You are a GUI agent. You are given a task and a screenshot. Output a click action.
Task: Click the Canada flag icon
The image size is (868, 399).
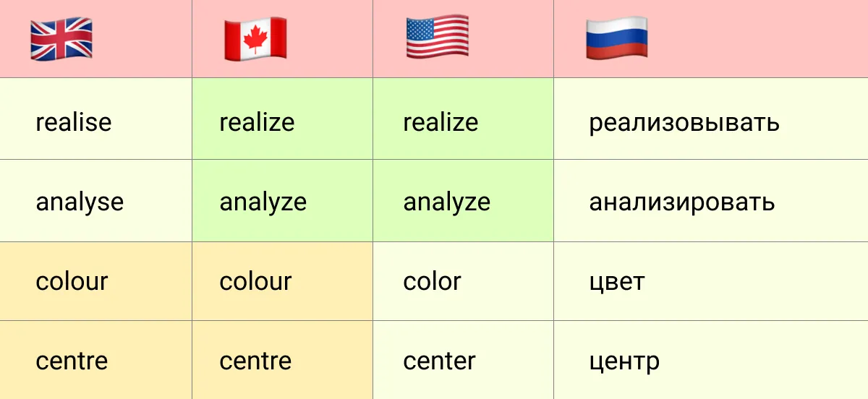click(255, 38)
